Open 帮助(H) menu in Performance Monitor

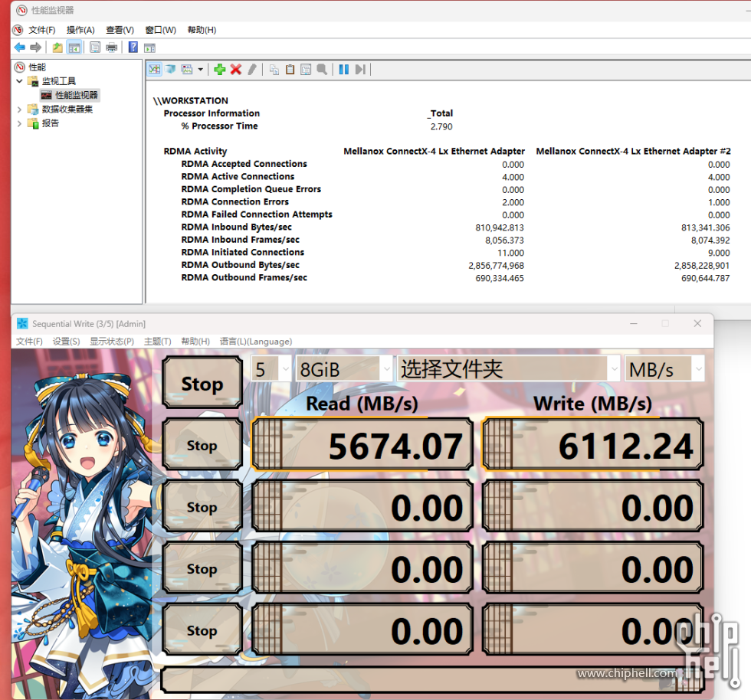202,30
